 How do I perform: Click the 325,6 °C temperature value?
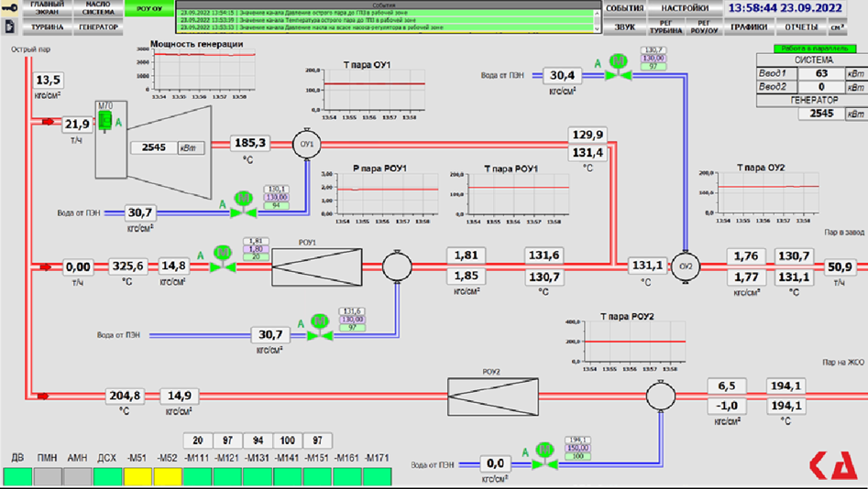point(128,266)
